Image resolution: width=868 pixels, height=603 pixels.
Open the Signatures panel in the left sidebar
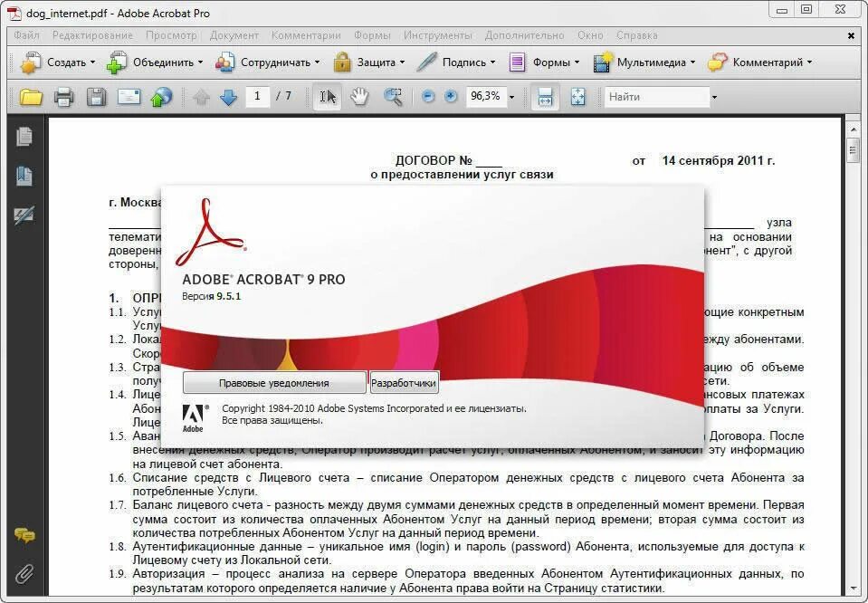[x=24, y=215]
